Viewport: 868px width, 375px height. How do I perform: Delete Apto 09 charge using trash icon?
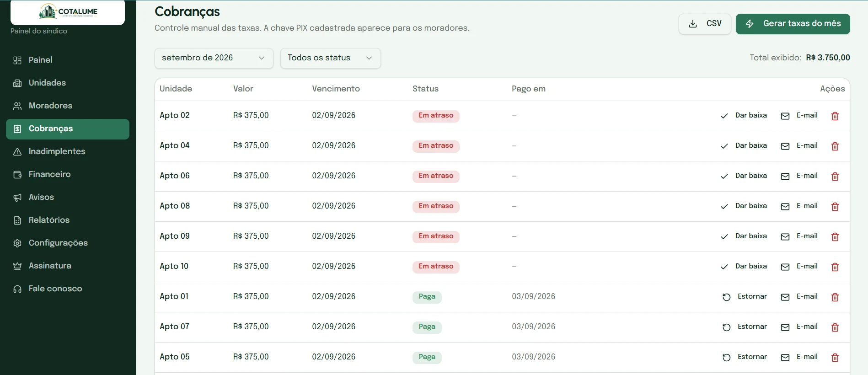(835, 237)
